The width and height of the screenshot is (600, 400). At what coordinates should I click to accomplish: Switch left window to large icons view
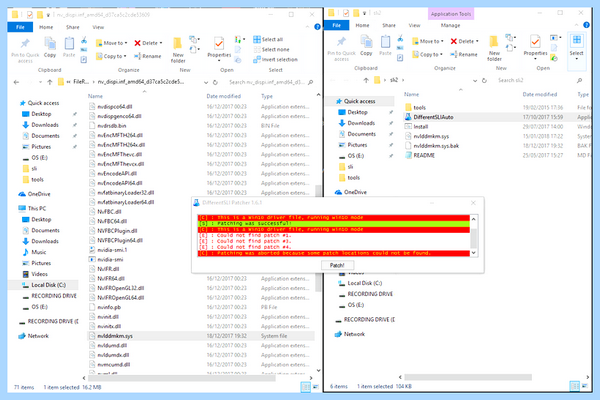316,387
